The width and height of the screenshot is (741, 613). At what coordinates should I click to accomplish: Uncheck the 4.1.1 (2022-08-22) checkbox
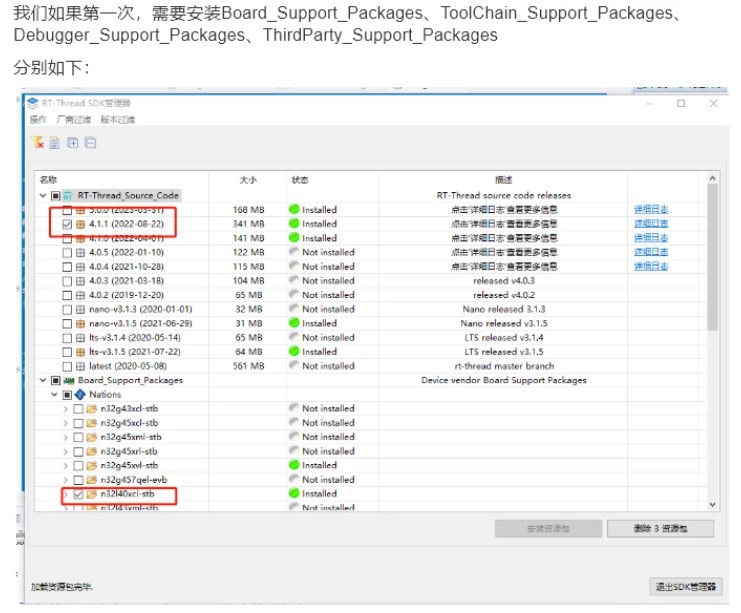tap(67, 224)
